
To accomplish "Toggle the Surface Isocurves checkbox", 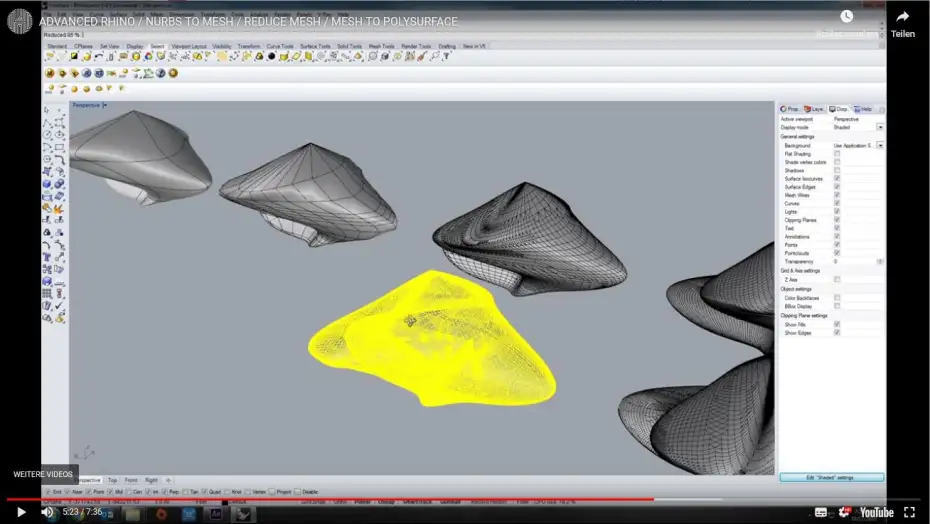I will pos(837,179).
